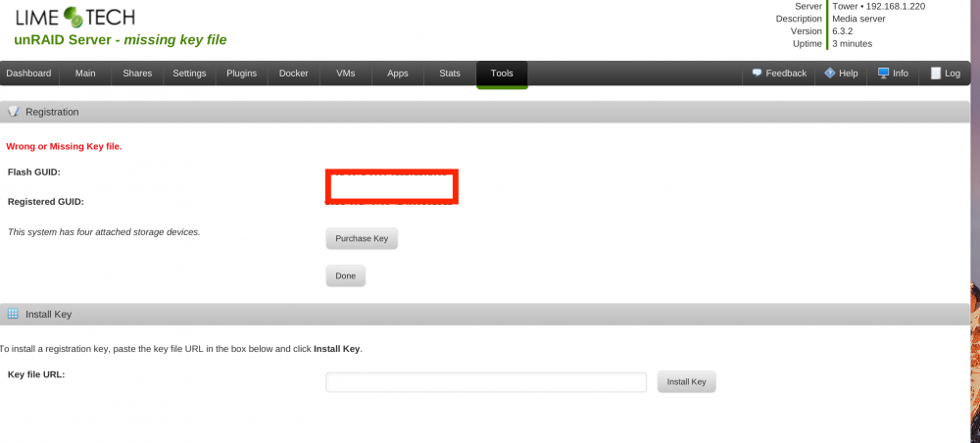The image size is (980, 443).
Task: Open the VMs tab
Action: 346,74
